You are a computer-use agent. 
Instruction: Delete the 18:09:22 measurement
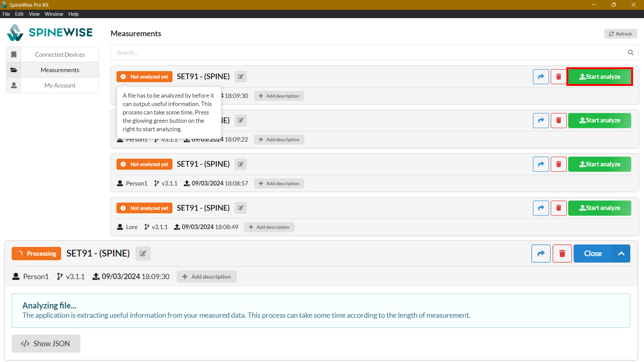pyautogui.click(x=559, y=120)
